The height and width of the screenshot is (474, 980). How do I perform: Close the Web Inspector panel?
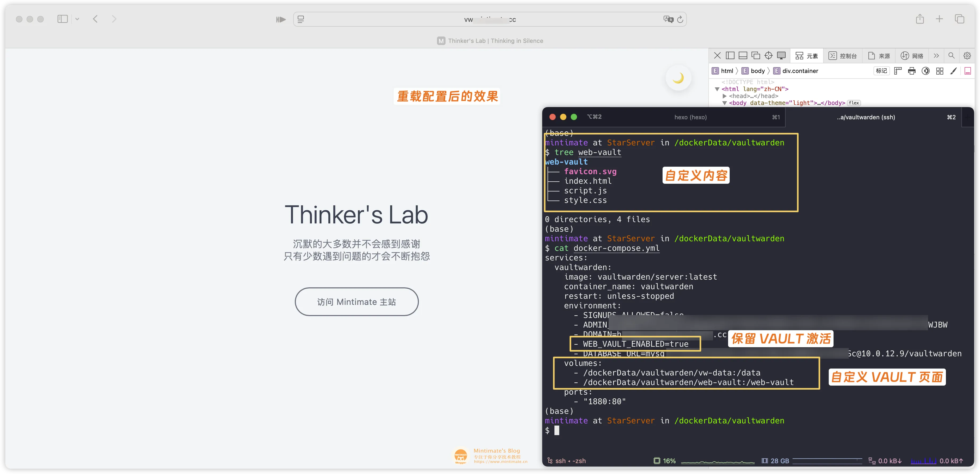click(x=717, y=56)
